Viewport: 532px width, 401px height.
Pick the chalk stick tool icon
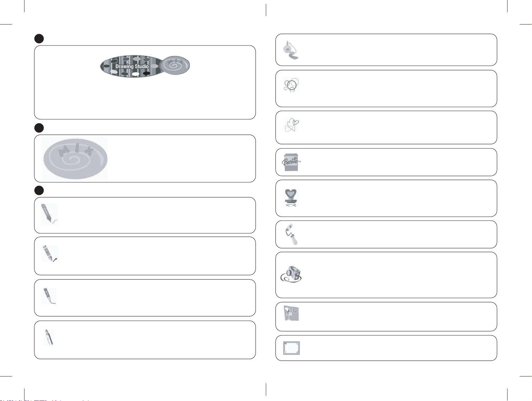click(x=49, y=337)
